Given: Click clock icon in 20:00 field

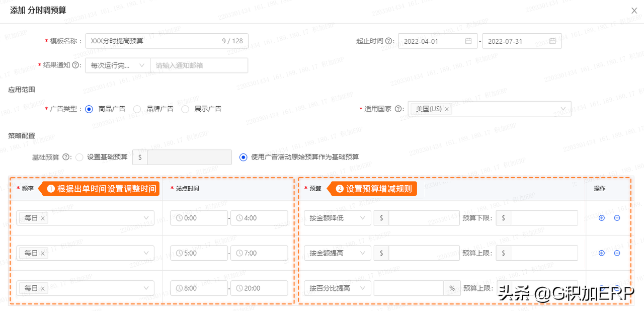Looking at the screenshot, I should 239,288.
